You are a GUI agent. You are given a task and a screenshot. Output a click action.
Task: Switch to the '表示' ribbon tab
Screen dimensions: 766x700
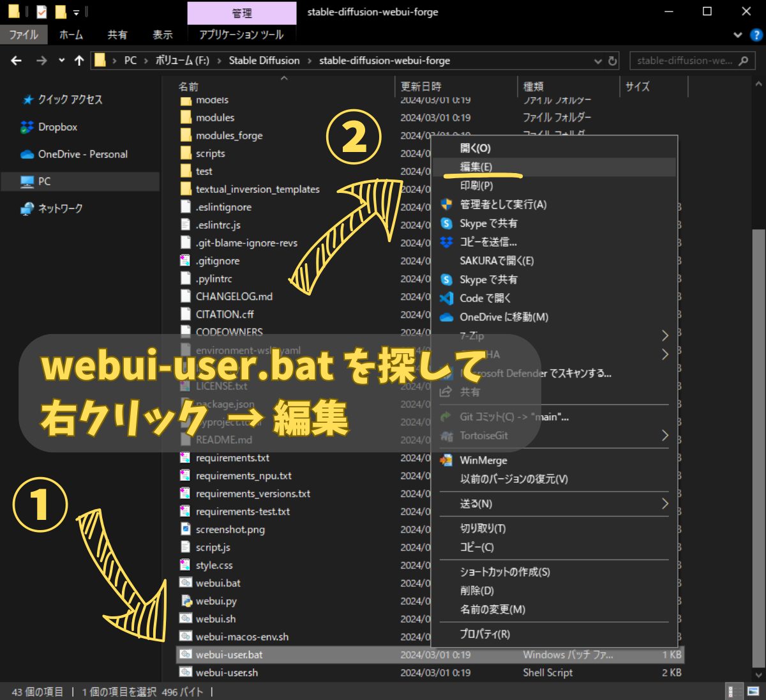(163, 34)
